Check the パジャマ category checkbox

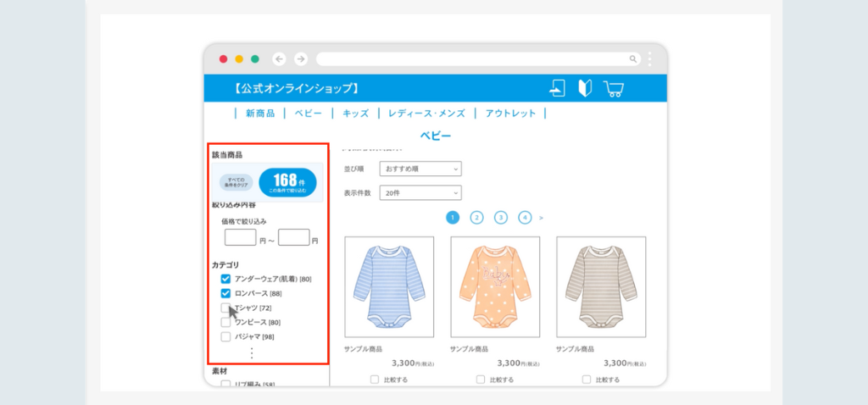point(225,336)
